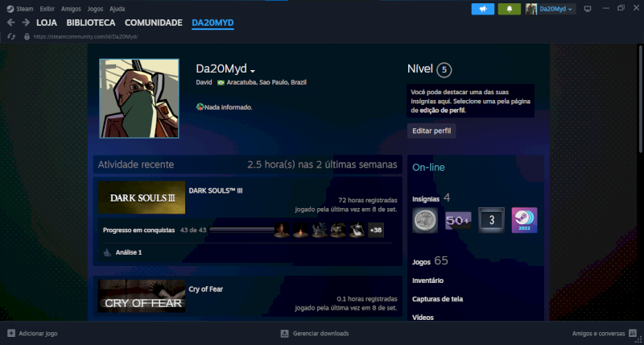Image resolution: width=644 pixels, height=345 pixels.
Task: Click 'Nada informado.' text
Action: (x=229, y=107)
